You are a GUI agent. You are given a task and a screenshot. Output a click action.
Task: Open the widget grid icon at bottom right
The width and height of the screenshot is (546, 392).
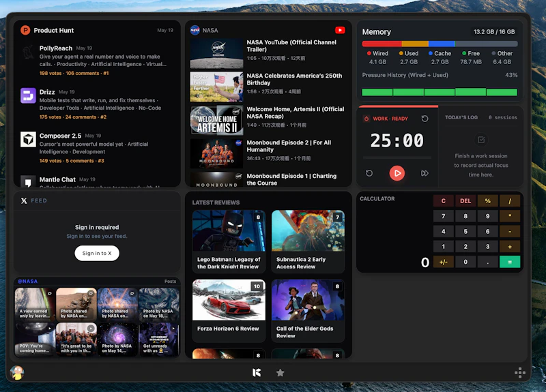pyautogui.click(x=520, y=372)
